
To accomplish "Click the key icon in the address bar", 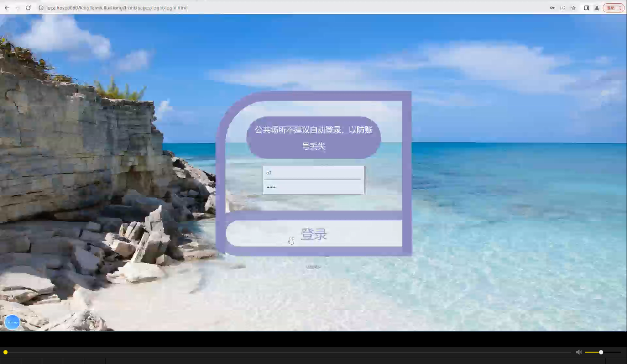I will pyautogui.click(x=552, y=7).
